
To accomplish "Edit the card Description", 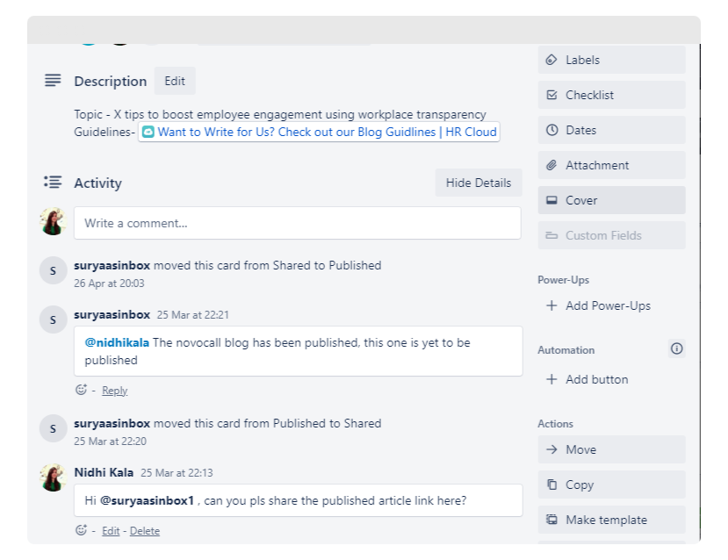I will [x=175, y=82].
